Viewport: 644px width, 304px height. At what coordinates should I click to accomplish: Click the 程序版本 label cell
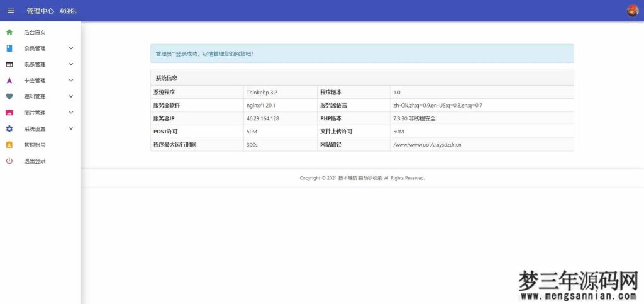(353, 93)
